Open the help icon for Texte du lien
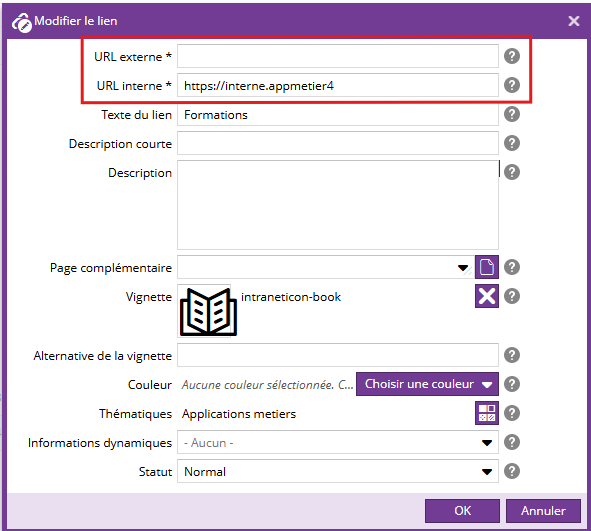Screen dimensions: 591x531 (x=512, y=114)
